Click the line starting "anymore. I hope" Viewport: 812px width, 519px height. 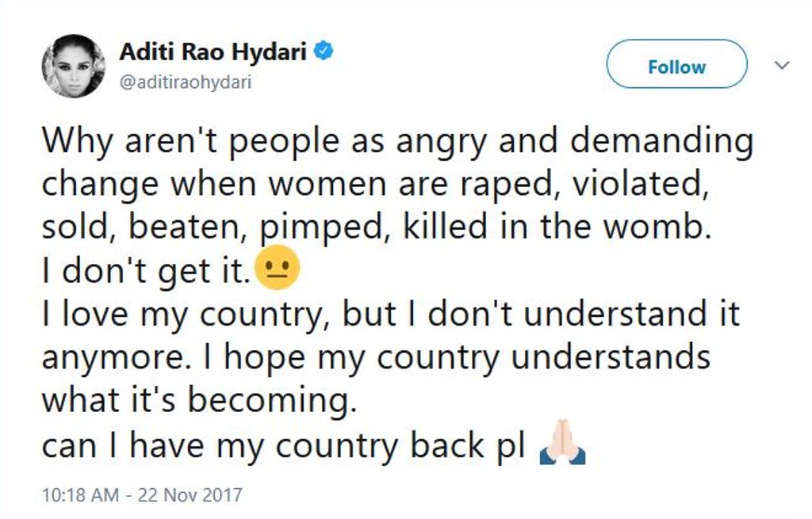pos(375,357)
